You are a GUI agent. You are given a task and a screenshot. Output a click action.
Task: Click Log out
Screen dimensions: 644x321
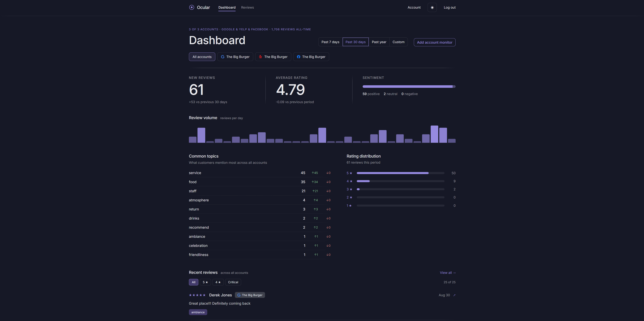pos(450,8)
